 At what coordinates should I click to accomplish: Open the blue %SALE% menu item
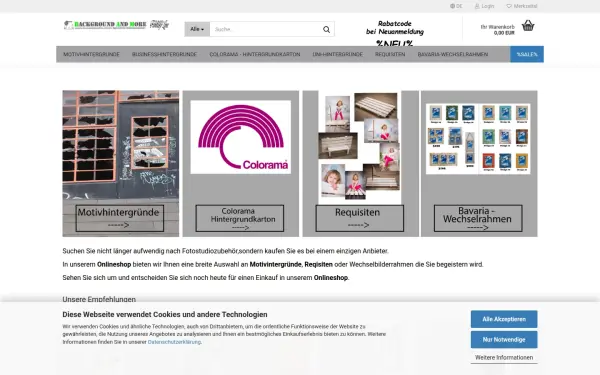[x=527, y=54]
